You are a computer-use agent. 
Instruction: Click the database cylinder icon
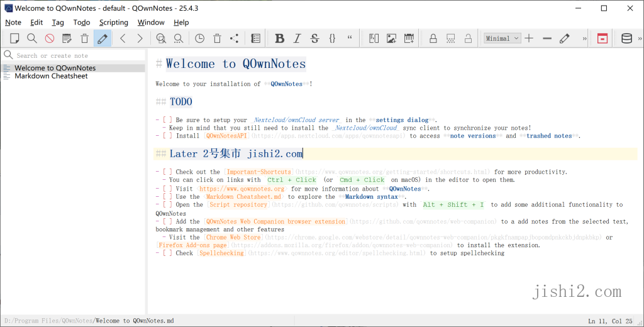(x=626, y=38)
